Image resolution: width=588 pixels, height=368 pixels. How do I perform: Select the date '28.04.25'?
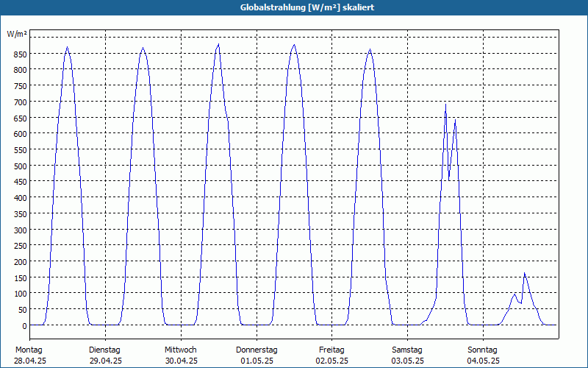tap(30, 361)
